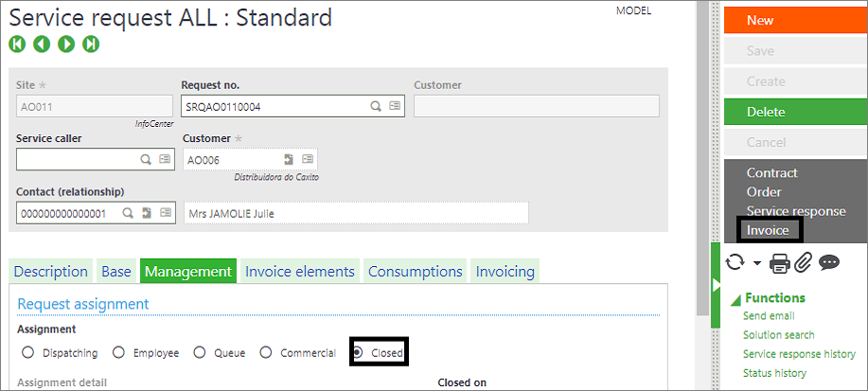Open Customer AO006 selection card icon

308,159
